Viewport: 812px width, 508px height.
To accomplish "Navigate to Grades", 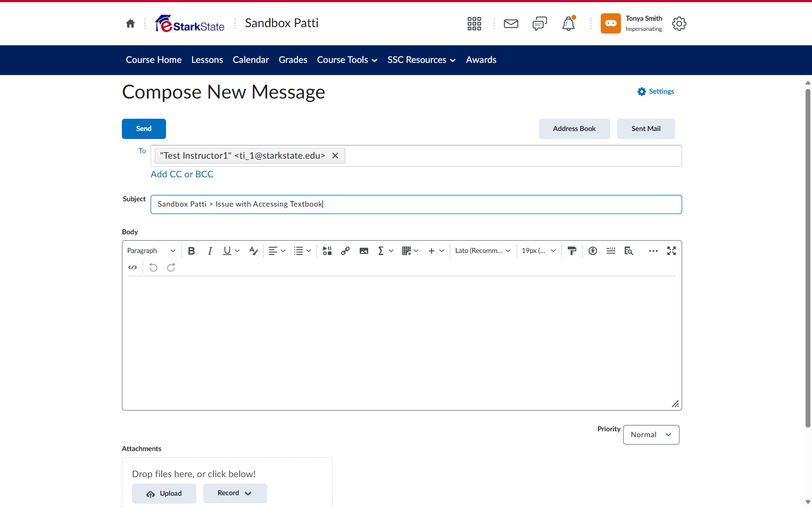I will (x=293, y=60).
